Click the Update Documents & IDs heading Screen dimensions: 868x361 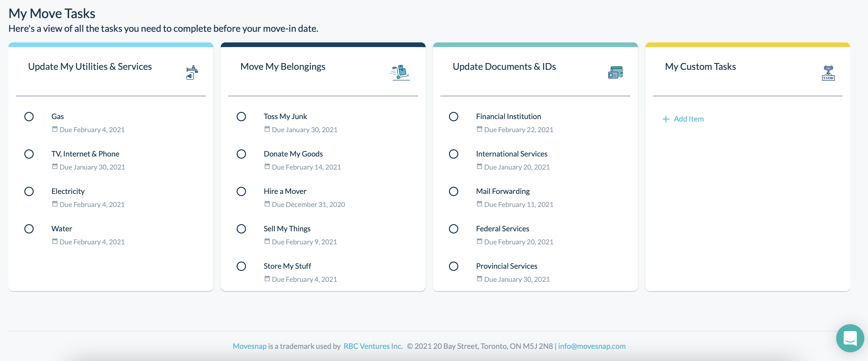click(x=504, y=66)
